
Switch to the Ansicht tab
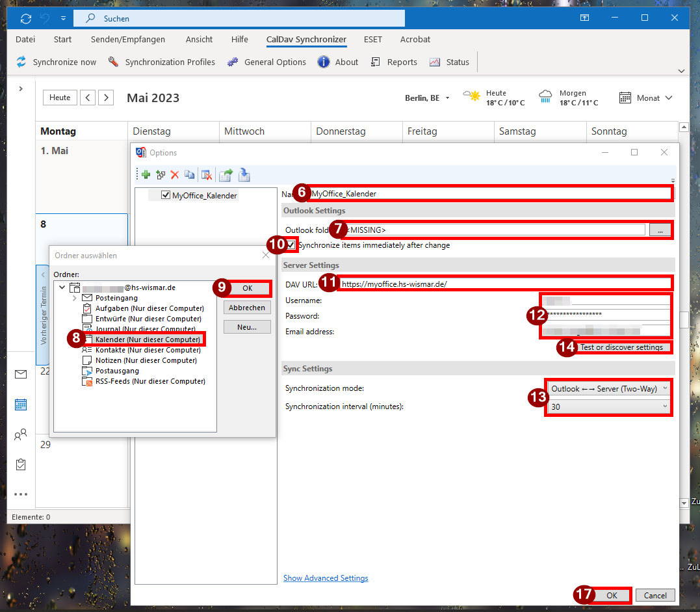tap(199, 39)
